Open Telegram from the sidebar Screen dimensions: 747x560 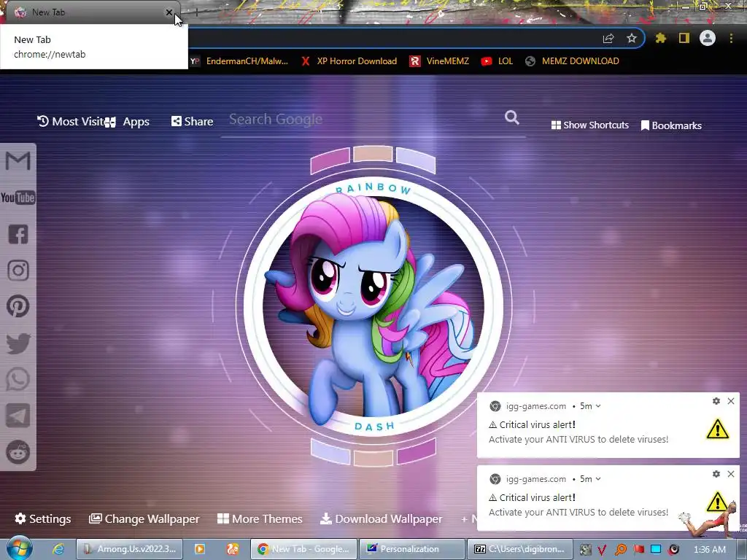(x=18, y=416)
